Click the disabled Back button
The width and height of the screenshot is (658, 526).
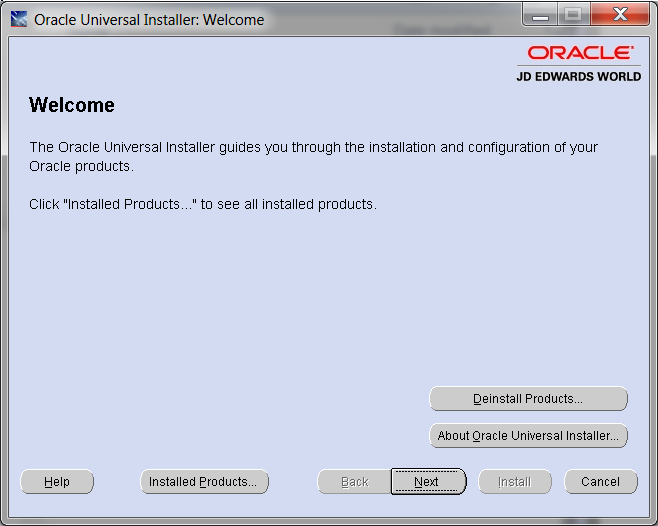pos(354,482)
